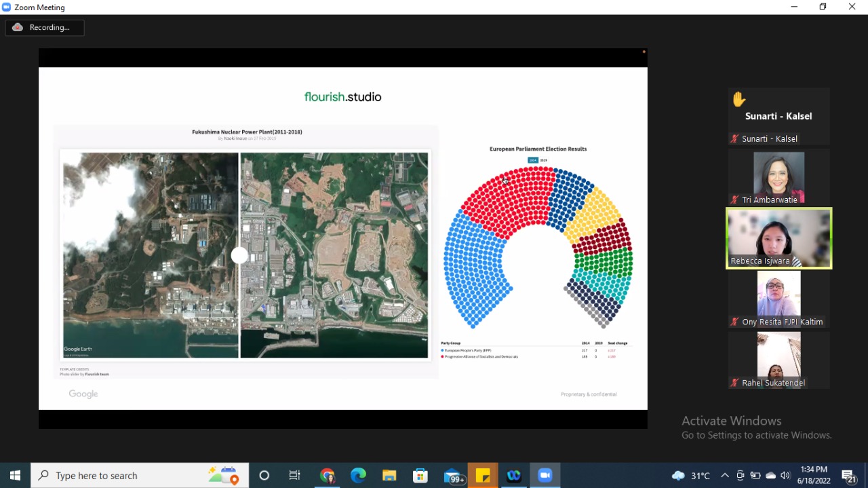868x488 pixels.
Task: Open Task View from the taskbar
Action: pos(295,475)
